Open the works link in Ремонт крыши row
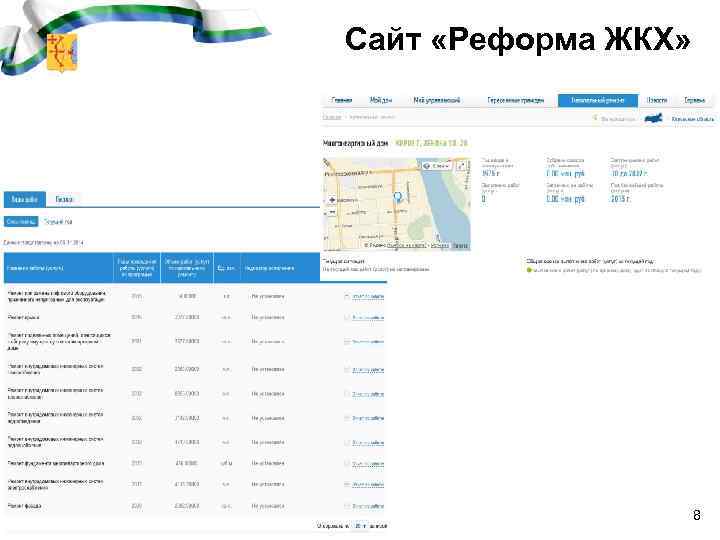Image resolution: width=720 pixels, height=540 pixels. (368, 318)
